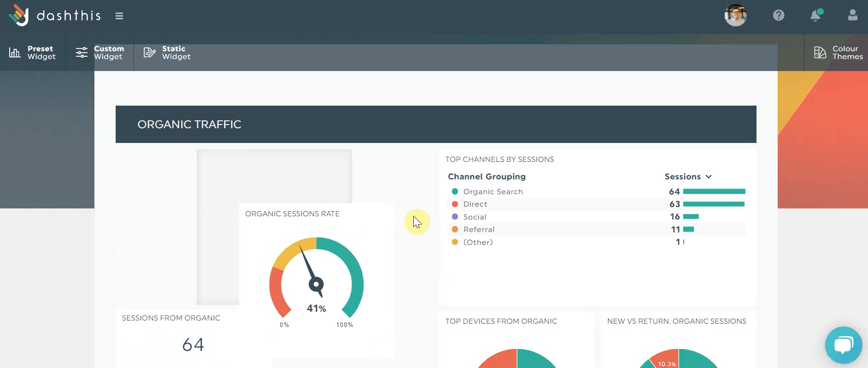This screenshot has width=868, height=368.
Task: Click the Organic Search sessions bar
Action: (x=714, y=191)
